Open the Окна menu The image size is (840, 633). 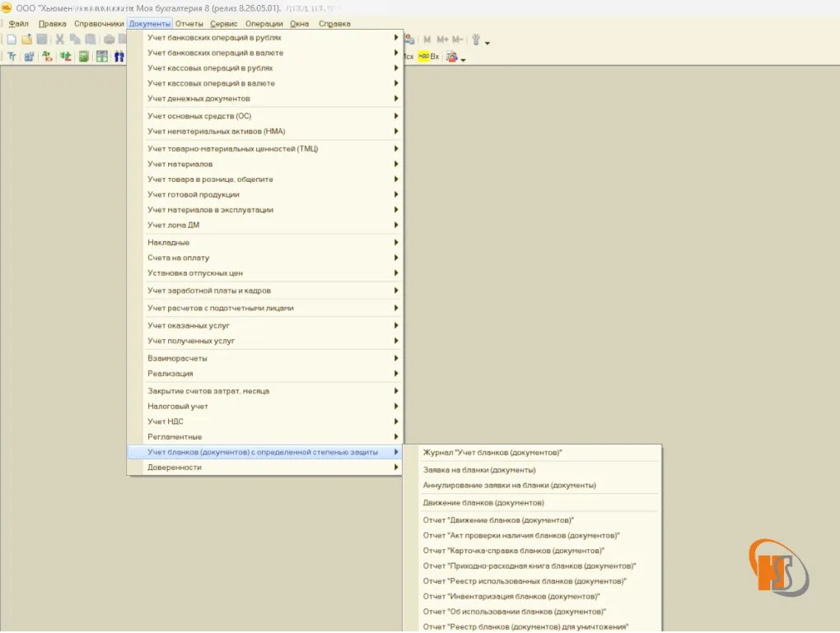300,24
